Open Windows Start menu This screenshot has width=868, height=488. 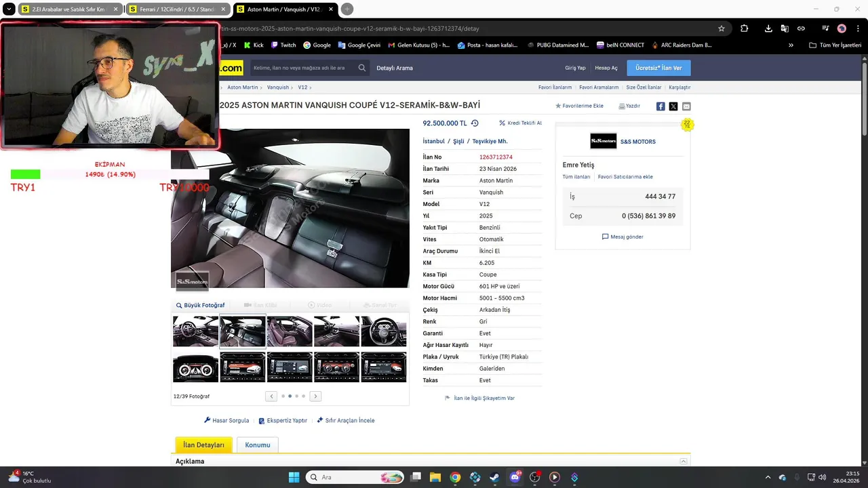pos(294,477)
